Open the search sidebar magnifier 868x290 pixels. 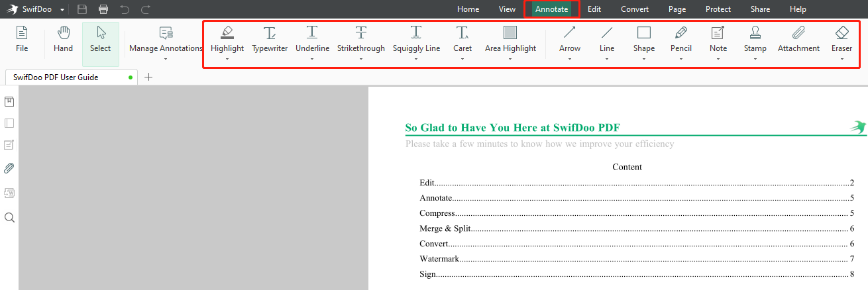pyautogui.click(x=9, y=217)
